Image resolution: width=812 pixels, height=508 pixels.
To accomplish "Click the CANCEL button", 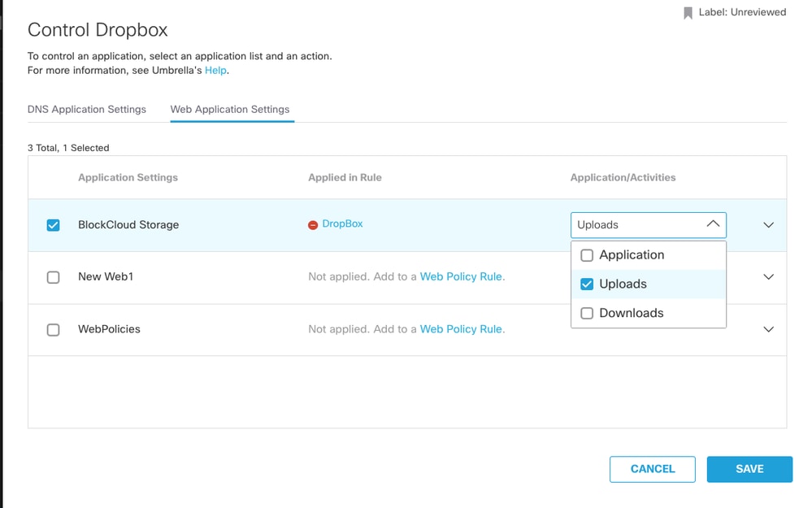I will (x=653, y=469).
